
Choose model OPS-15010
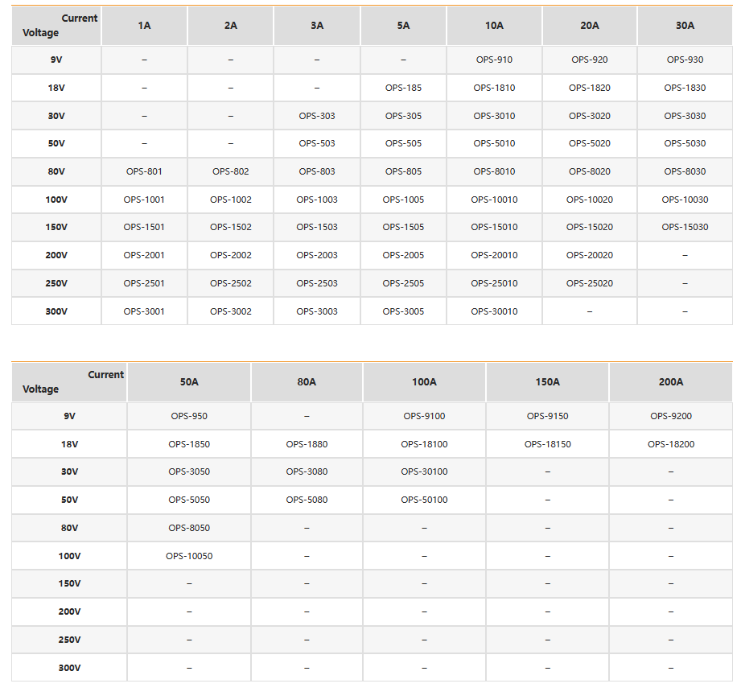coord(494,228)
